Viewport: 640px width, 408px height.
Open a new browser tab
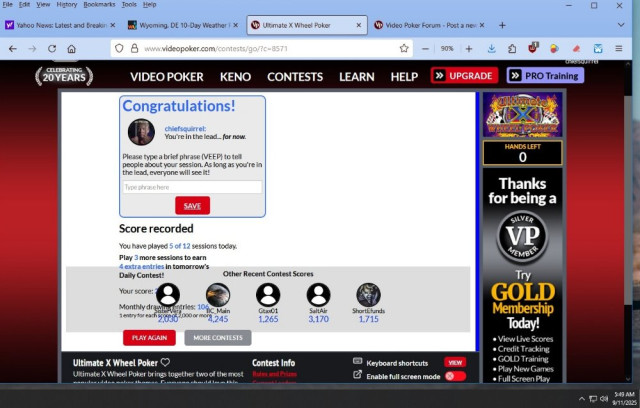pyautogui.click(x=502, y=25)
